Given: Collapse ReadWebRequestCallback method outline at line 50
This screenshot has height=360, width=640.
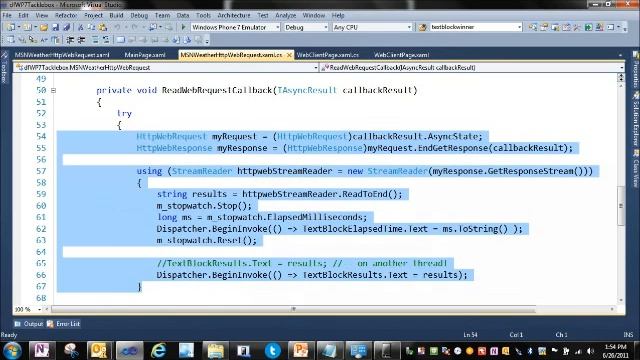Looking at the screenshot, I should 53,91.
